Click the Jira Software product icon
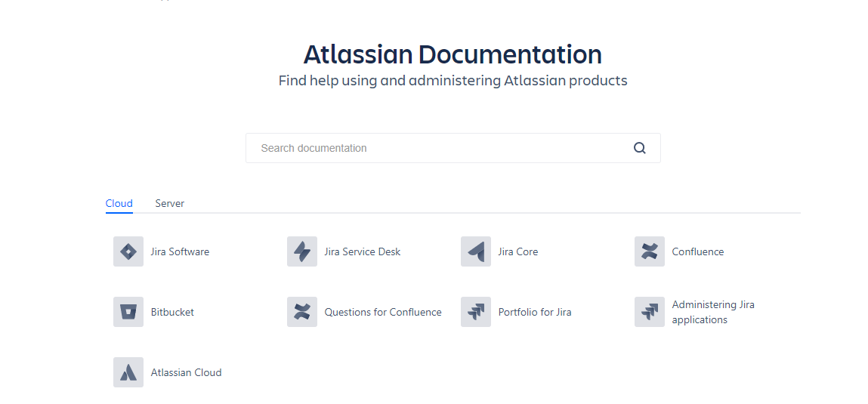 (x=128, y=251)
